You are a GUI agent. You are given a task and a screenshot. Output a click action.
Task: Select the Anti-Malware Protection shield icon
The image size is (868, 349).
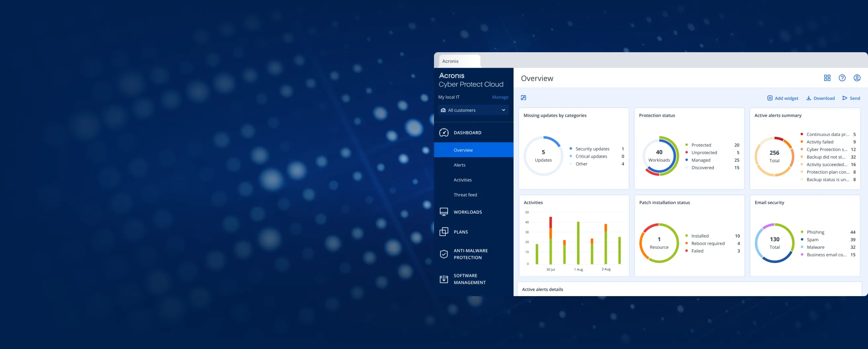click(x=444, y=254)
